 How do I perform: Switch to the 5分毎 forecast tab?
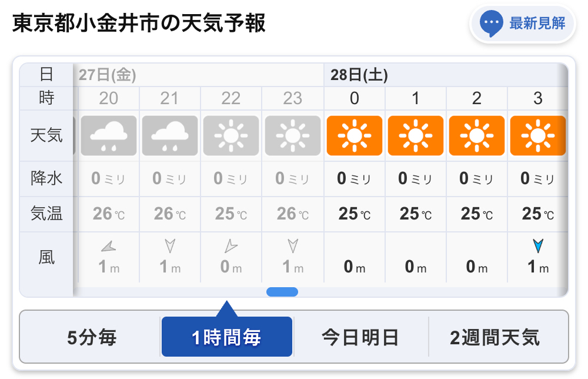point(92,337)
